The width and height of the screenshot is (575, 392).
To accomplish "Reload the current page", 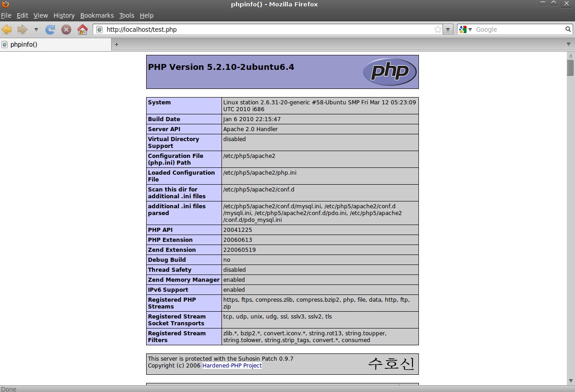I will pyautogui.click(x=50, y=29).
